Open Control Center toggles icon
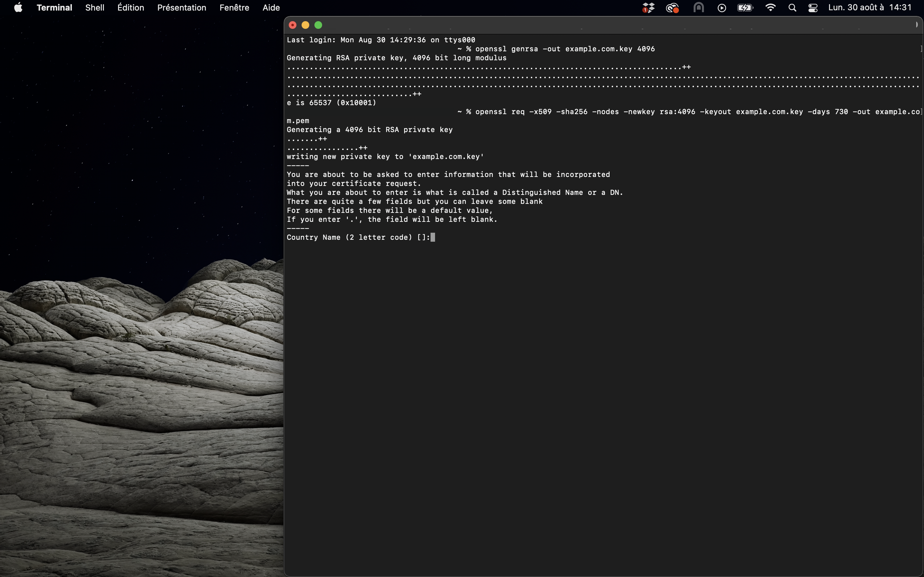Image resolution: width=924 pixels, height=577 pixels. point(813,8)
